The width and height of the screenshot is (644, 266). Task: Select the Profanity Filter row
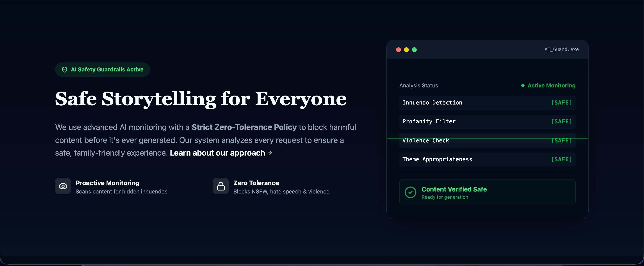tap(487, 122)
